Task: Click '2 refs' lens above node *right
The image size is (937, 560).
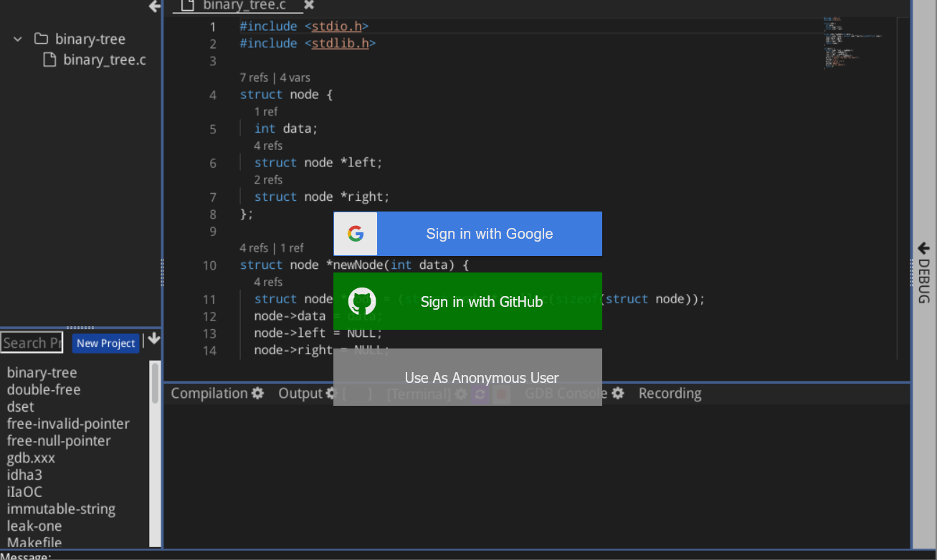Action: pyautogui.click(x=268, y=180)
